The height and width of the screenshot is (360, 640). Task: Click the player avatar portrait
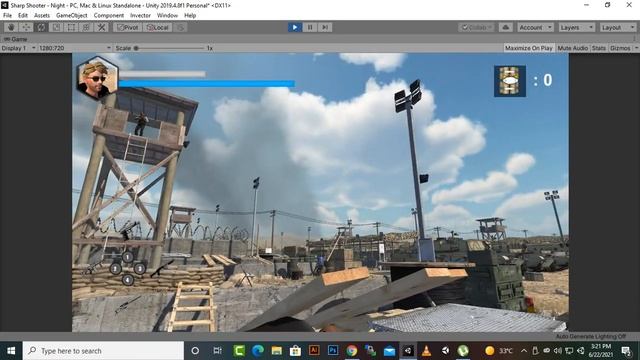pos(98,78)
